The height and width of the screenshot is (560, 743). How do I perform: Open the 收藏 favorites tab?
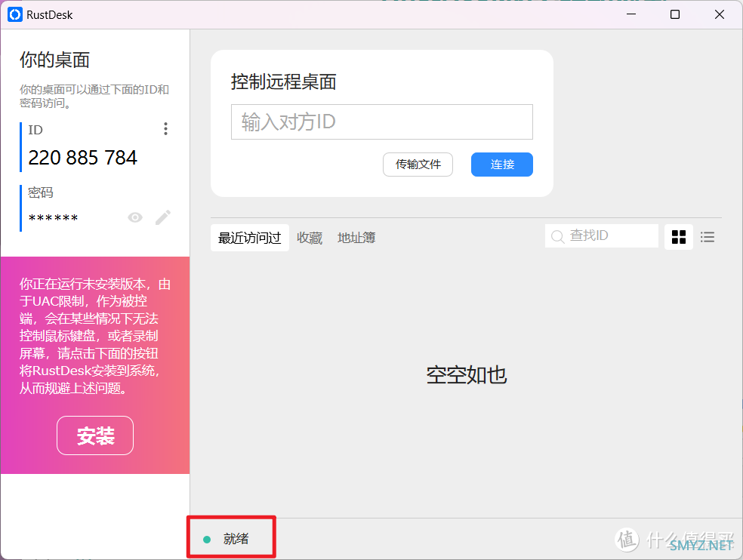pyautogui.click(x=310, y=238)
